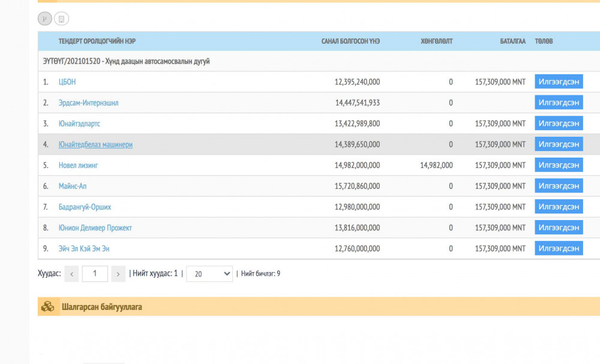Click the round document icon above table
The height and width of the screenshot is (364, 600).
pyautogui.click(x=61, y=19)
